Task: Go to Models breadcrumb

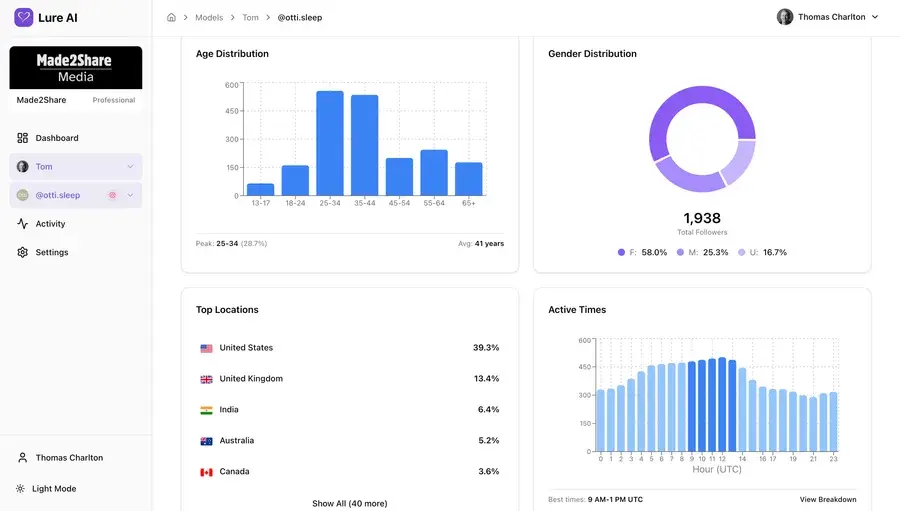Action: [209, 17]
